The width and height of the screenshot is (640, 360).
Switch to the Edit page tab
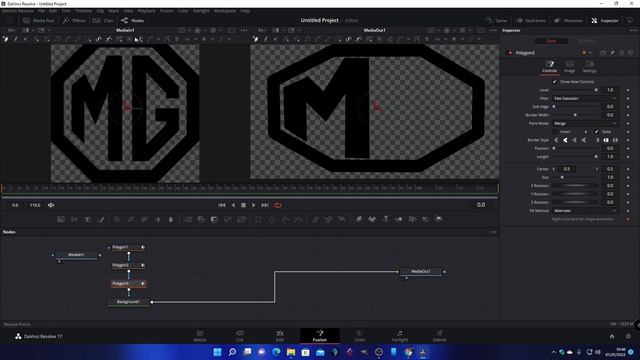pos(280,336)
